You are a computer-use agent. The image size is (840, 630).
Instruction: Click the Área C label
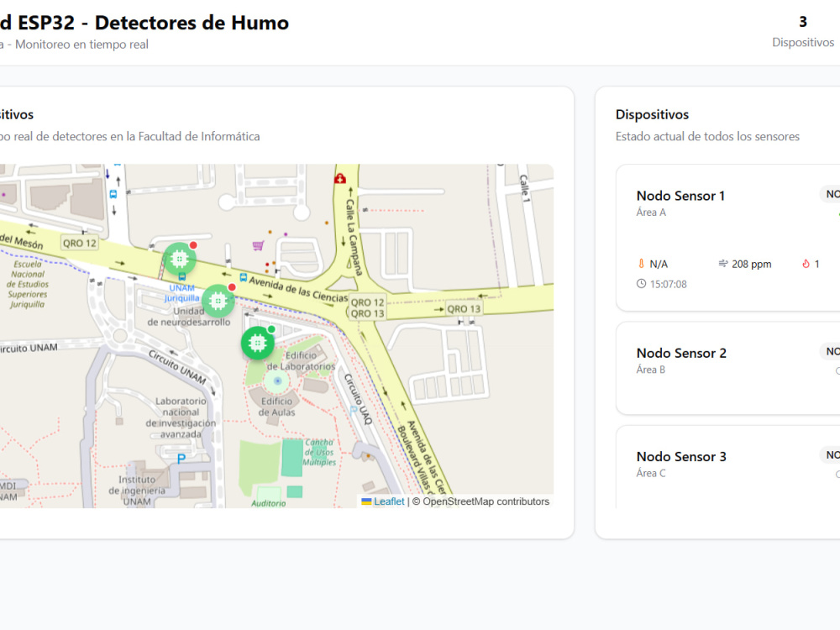651,473
